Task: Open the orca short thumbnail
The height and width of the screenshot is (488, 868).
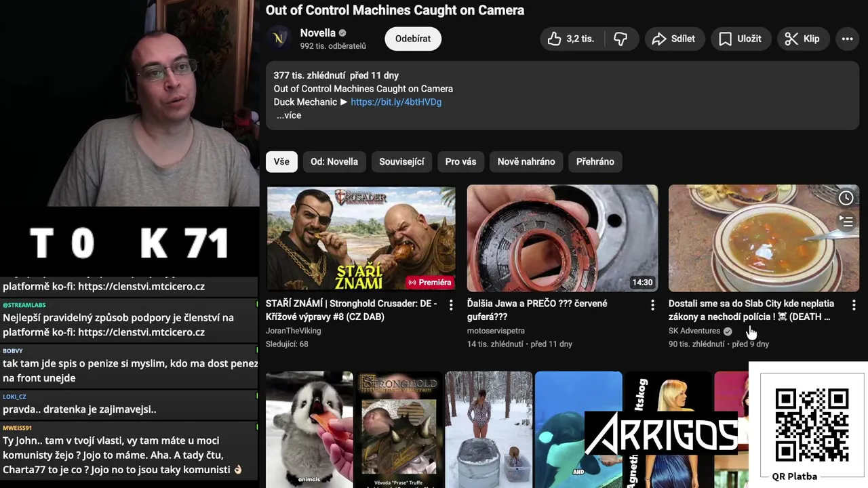Action: [578, 430]
